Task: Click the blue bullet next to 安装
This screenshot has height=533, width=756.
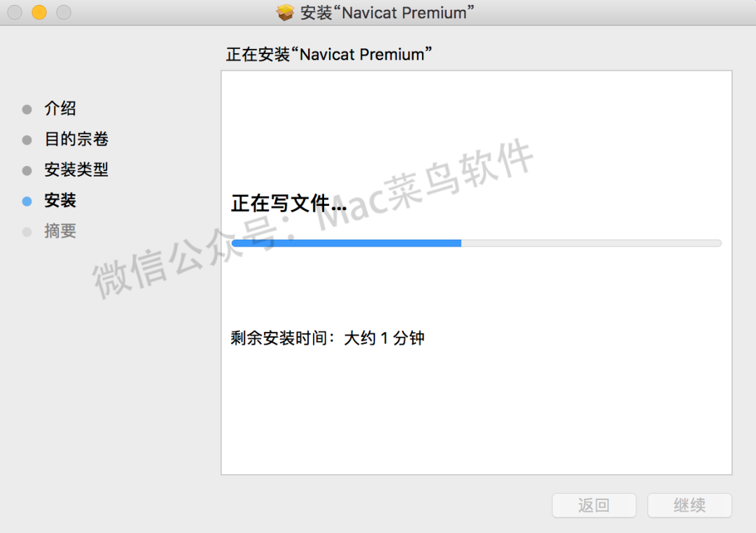Action: (x=27, y=201)
